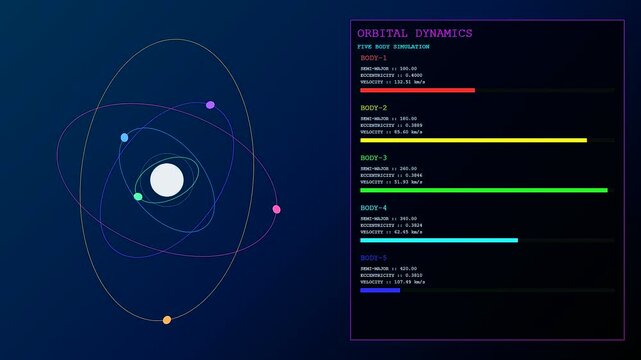641x360 pixels.
Task: Click the yellow BODY-2 velocity bar
Action: pos(473,140)
